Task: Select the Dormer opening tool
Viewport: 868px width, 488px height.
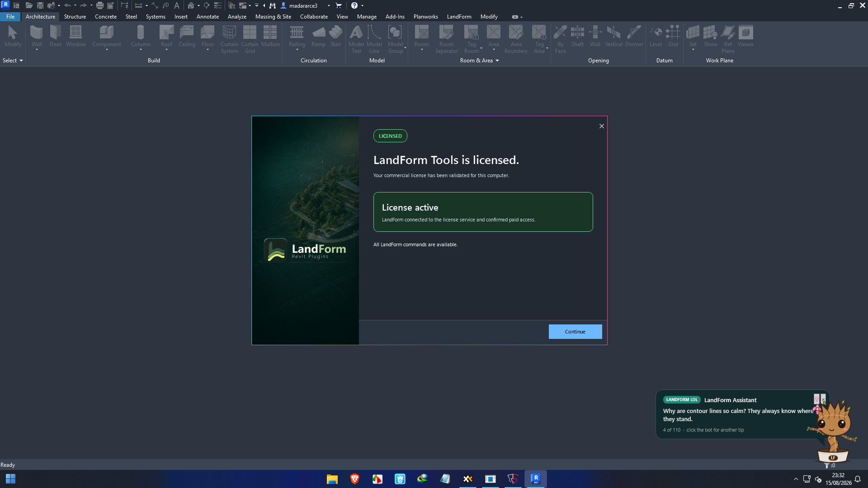Action: coord(634,36)
